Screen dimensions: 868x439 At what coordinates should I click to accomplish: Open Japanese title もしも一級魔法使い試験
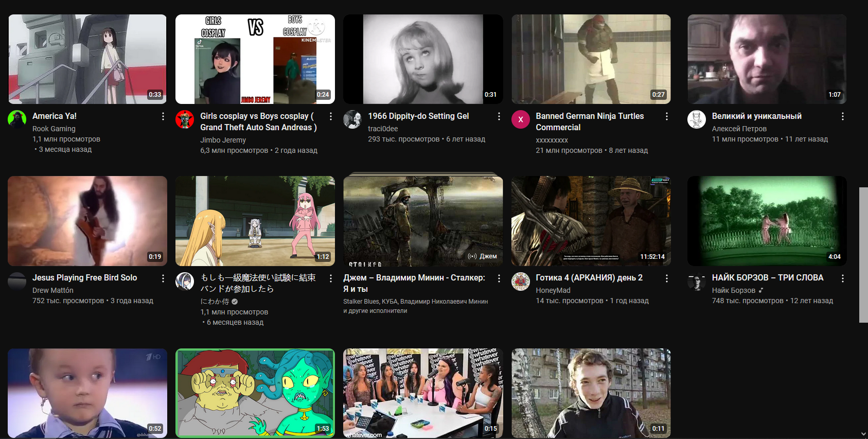click(258, 284)
